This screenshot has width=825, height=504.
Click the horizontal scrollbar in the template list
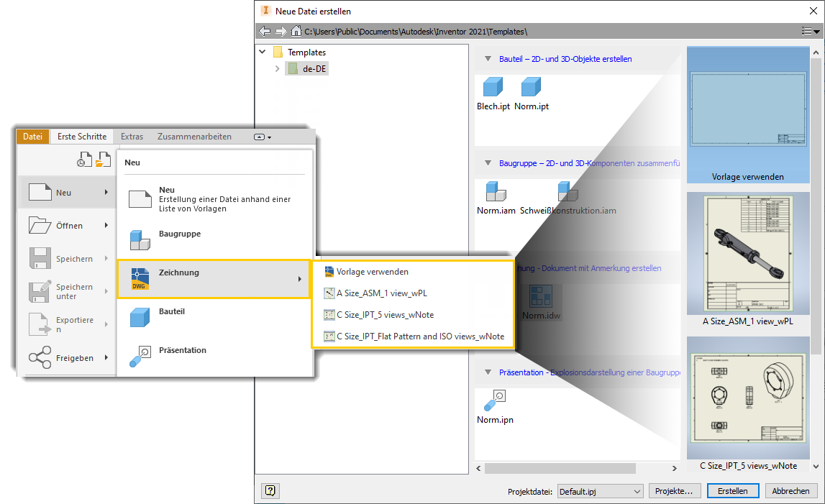pyautogui.click(x=560, y=468)
